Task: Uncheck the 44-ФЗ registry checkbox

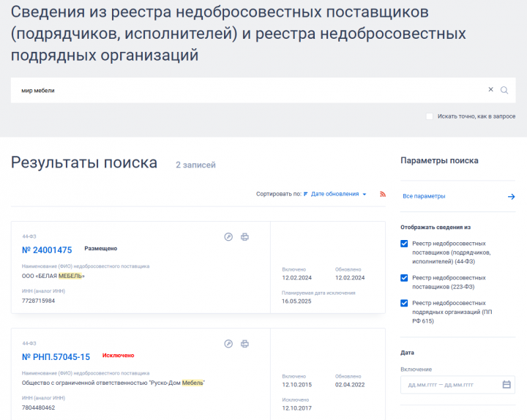Action: [404, 244]
